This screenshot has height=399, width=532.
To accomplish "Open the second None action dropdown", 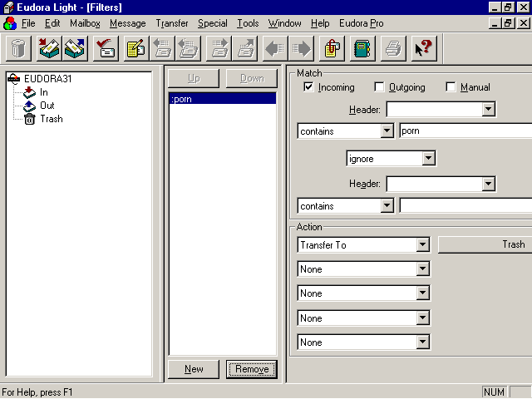I will pyautogui.click(x=423, y=293).
